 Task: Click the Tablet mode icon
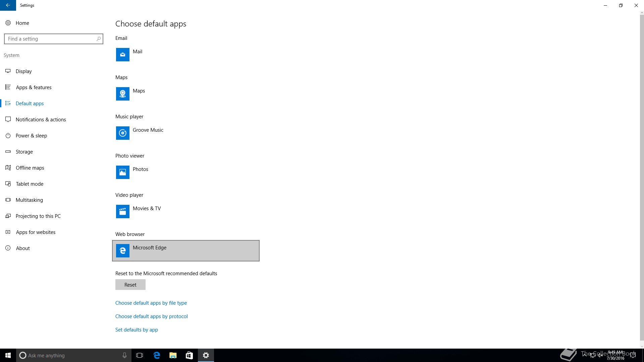tap(8, 184)
